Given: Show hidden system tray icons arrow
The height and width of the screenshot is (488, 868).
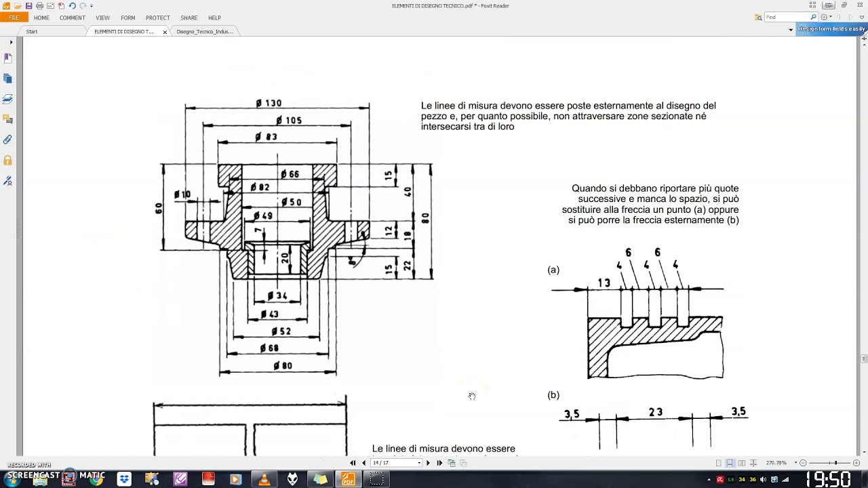Looking at the screenshot, I should pos(709,480).
